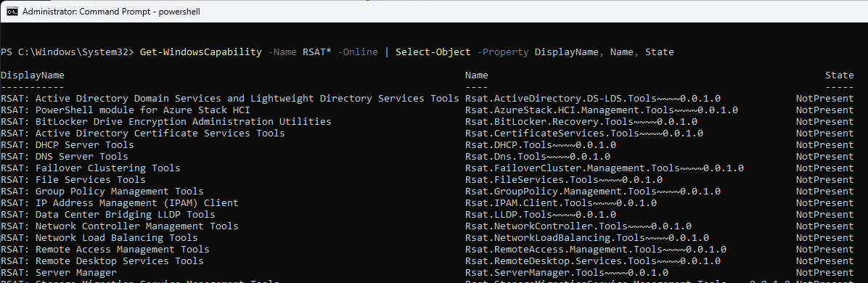Click the Name column header
This screenshot has width=868, height=283.
(x=477, y=75)
